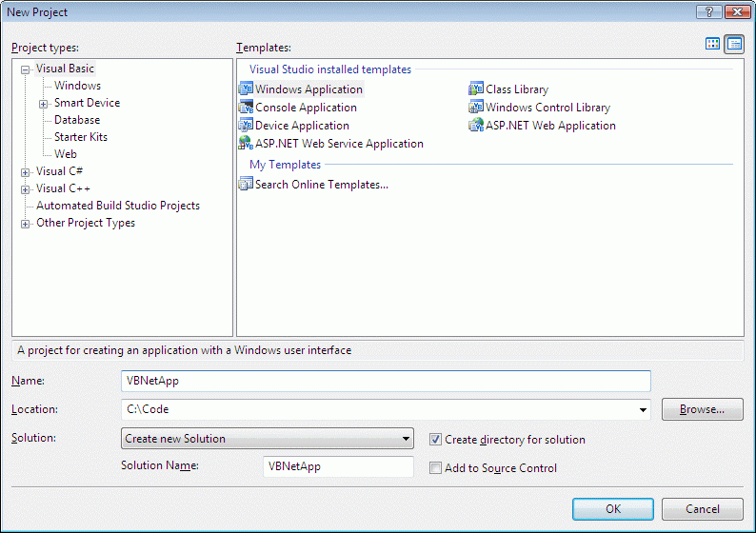This screenshot has width=756, height=533.
Task: Pick the Class Library template icon
Action: tap(476, 89)
